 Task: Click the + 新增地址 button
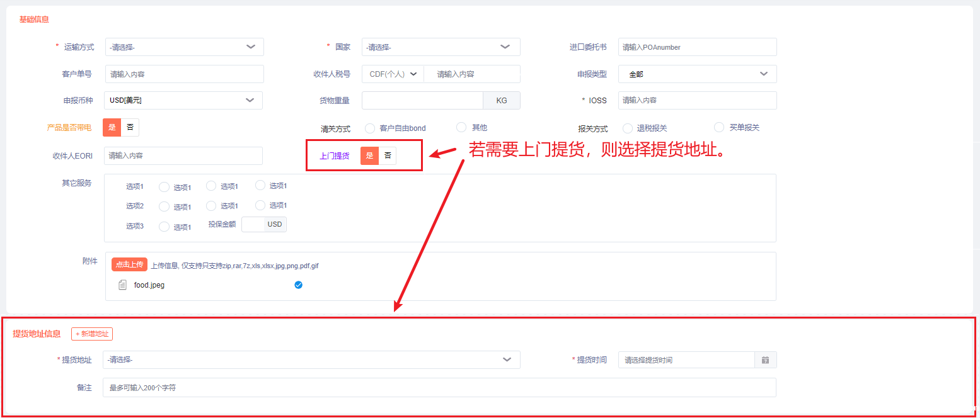(x=92, y=334)
